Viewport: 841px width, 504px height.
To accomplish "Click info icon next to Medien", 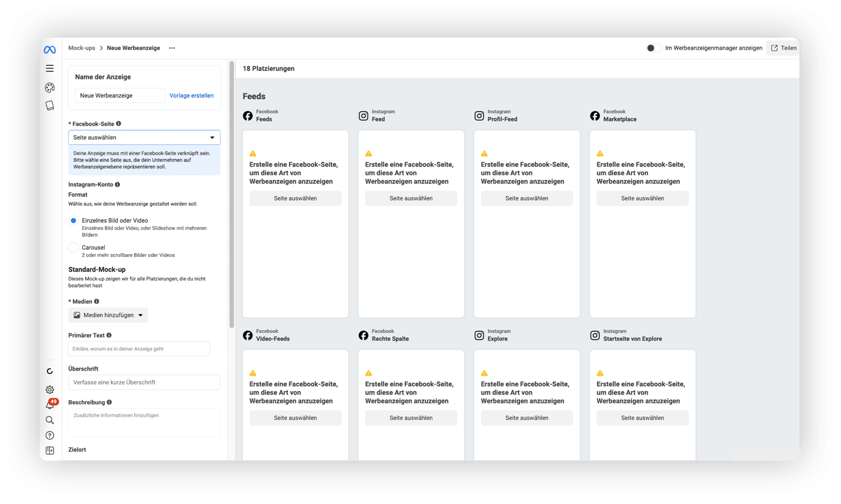I will click(97, 302).
